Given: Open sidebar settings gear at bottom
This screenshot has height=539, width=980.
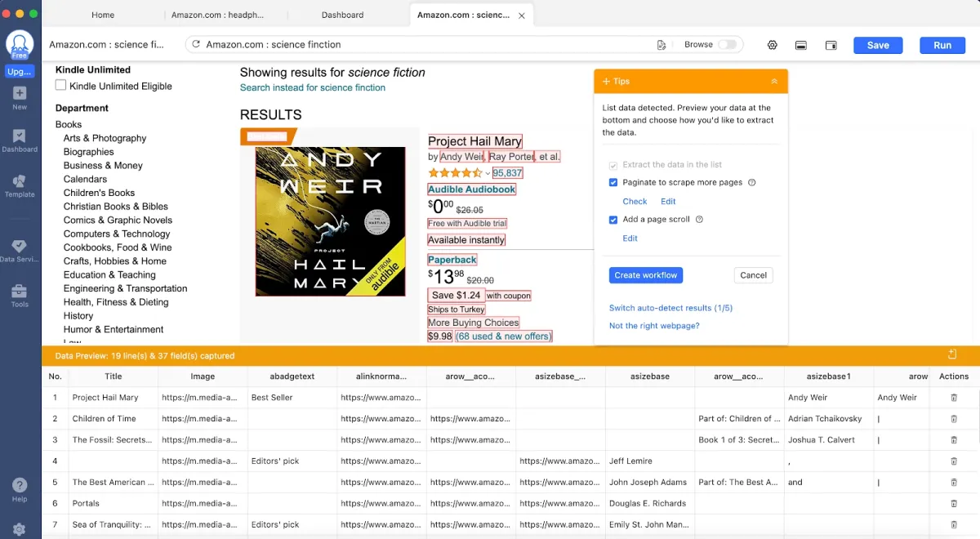Looking at the screenshot, I should (x=20, y=529).
